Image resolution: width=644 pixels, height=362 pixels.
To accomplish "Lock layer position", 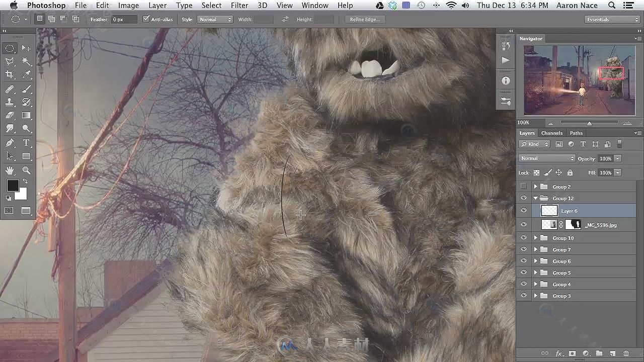I will (558, 172).
